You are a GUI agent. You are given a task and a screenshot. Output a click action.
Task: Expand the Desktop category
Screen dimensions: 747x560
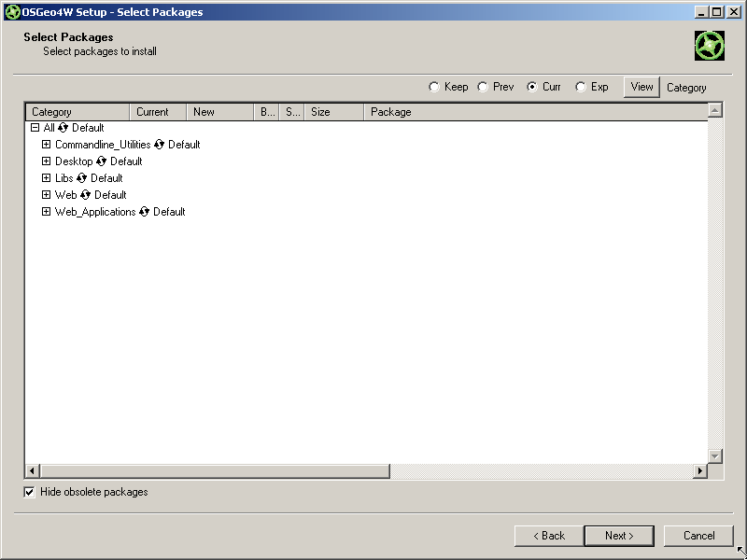(46, 161)
